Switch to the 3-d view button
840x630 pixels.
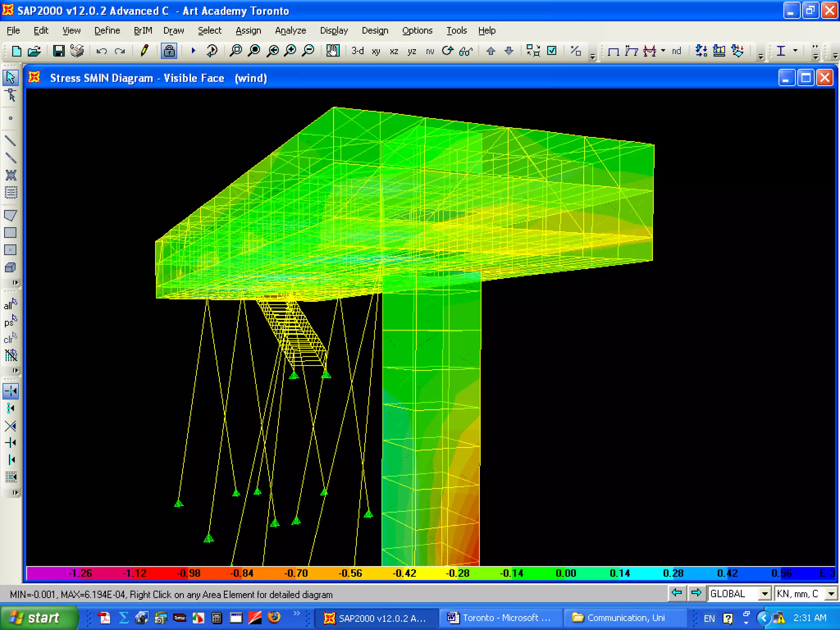tap(357, 51)
